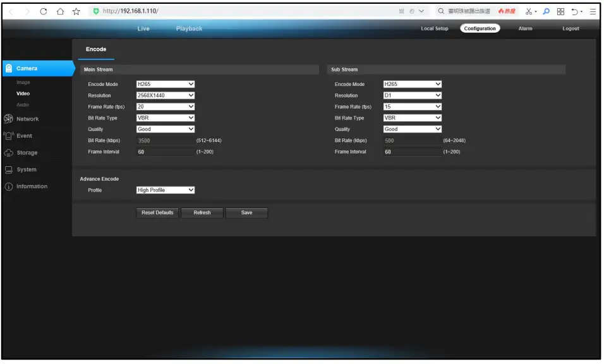
Task: Click the undo arrow icon in the toolbar
Action: click(575, 11)
